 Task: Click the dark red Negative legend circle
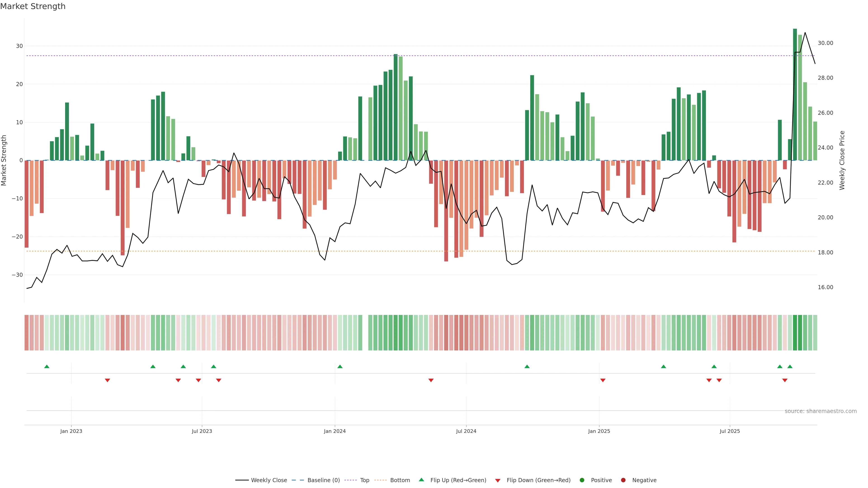[623, 480]
